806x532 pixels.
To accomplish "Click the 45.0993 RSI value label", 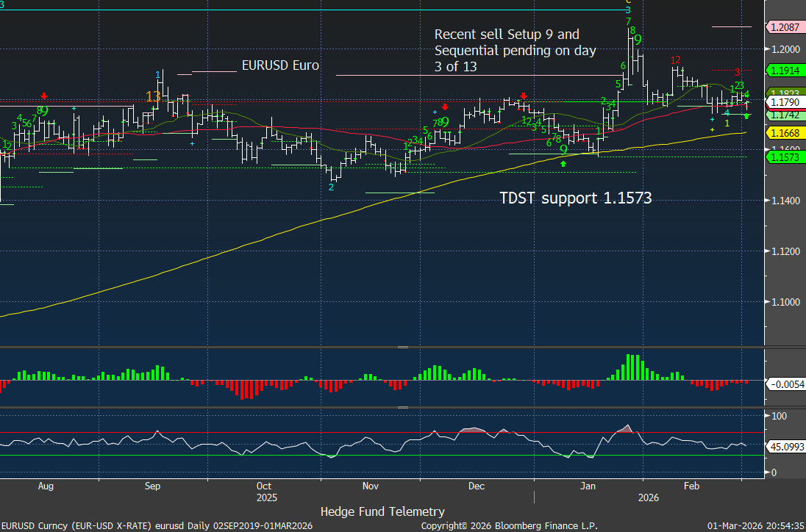I will (785, 446).
